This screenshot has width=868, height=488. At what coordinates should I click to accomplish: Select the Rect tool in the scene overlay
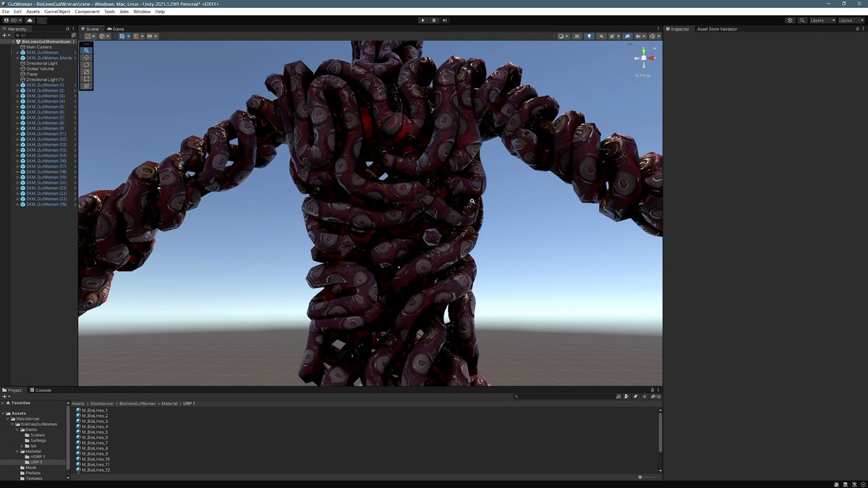point(87,79)
